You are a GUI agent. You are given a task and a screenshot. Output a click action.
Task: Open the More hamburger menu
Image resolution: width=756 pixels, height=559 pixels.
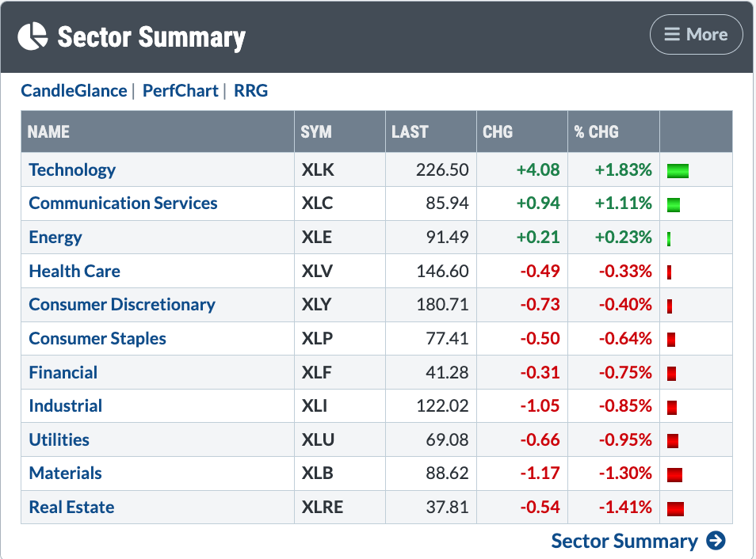[x=696, y=35]
